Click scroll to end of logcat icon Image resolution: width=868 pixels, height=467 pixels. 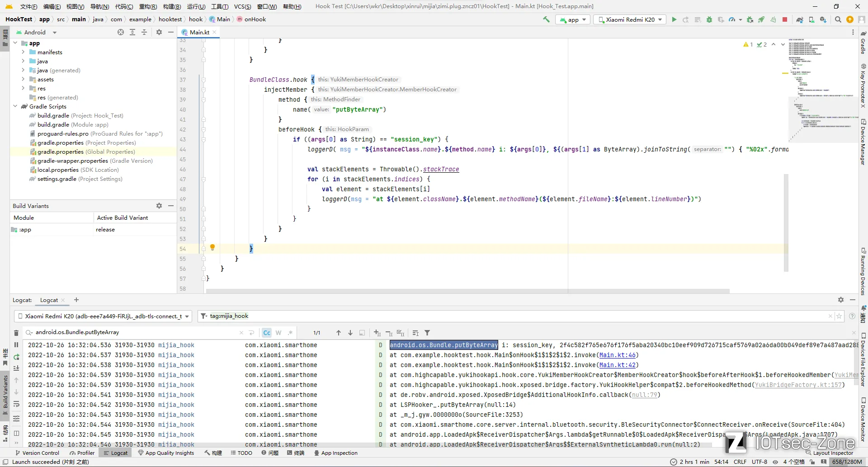click(x=16, y=368)
